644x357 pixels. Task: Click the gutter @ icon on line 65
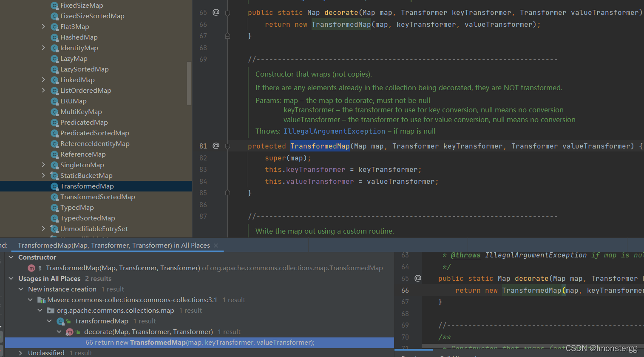216,12
